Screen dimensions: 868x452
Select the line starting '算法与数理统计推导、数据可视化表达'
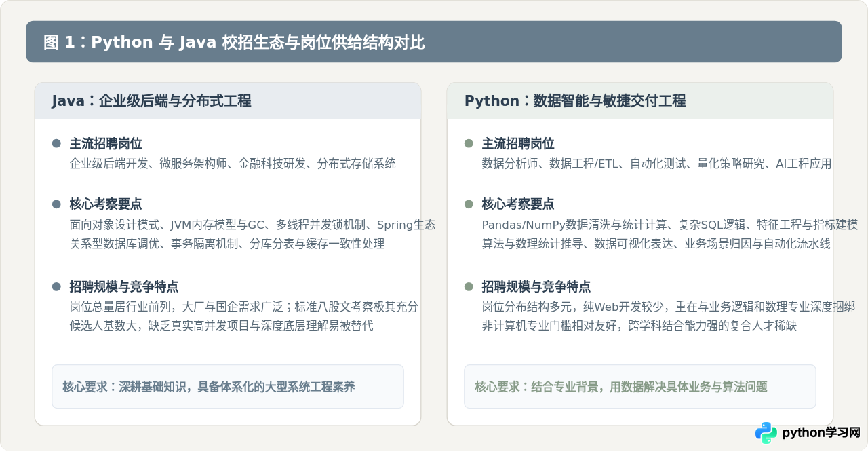pos(656,244)
